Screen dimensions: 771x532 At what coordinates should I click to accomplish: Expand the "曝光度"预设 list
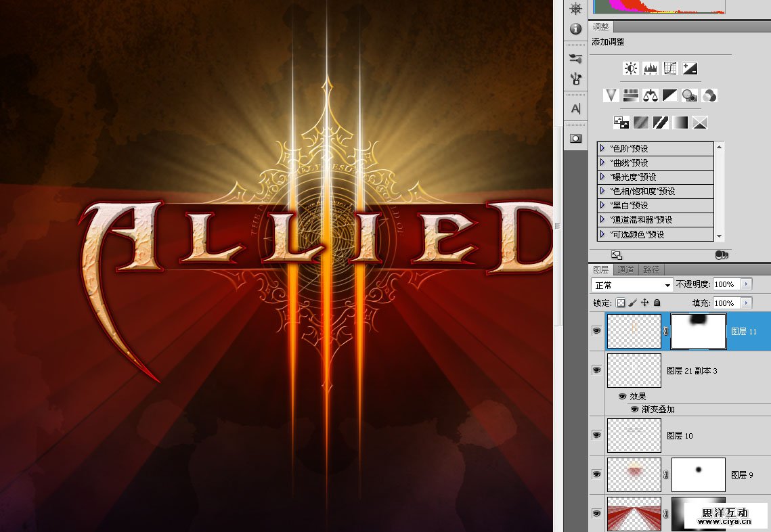click(x=602, y=177)
